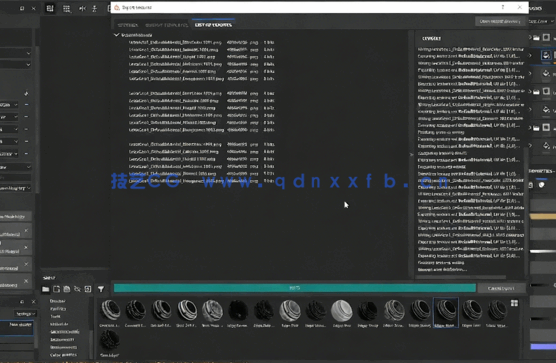Select Smart materials category in the shelf
This screenshot has width=556, height=363.
pos(65,332)
